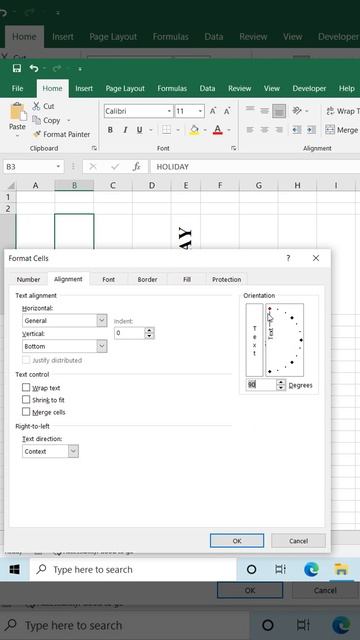360x640 pixels.
Task: Switch to the Font tab in dialog
Action: pyautogui.click(x=108, y=279)
